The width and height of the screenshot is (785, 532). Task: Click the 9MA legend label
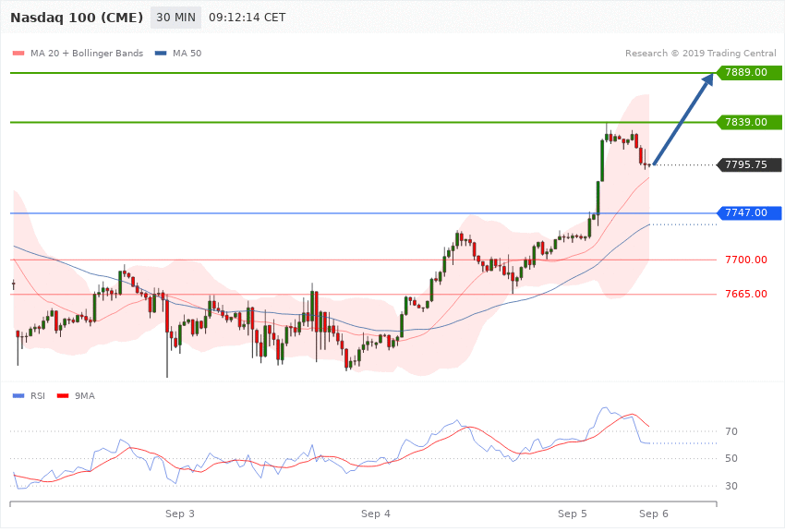85,396
